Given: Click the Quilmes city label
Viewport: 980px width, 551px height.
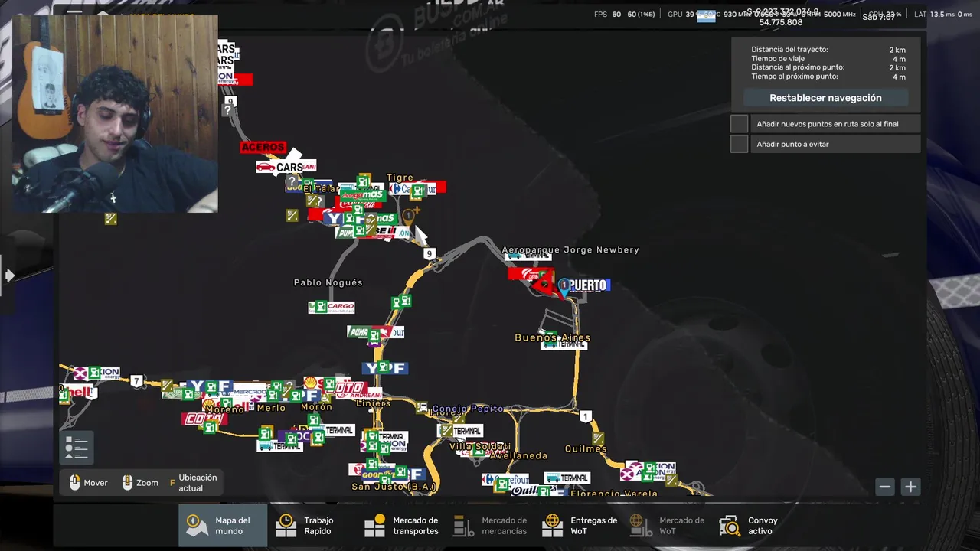Looking at the screenshot, I should (586, 448).
